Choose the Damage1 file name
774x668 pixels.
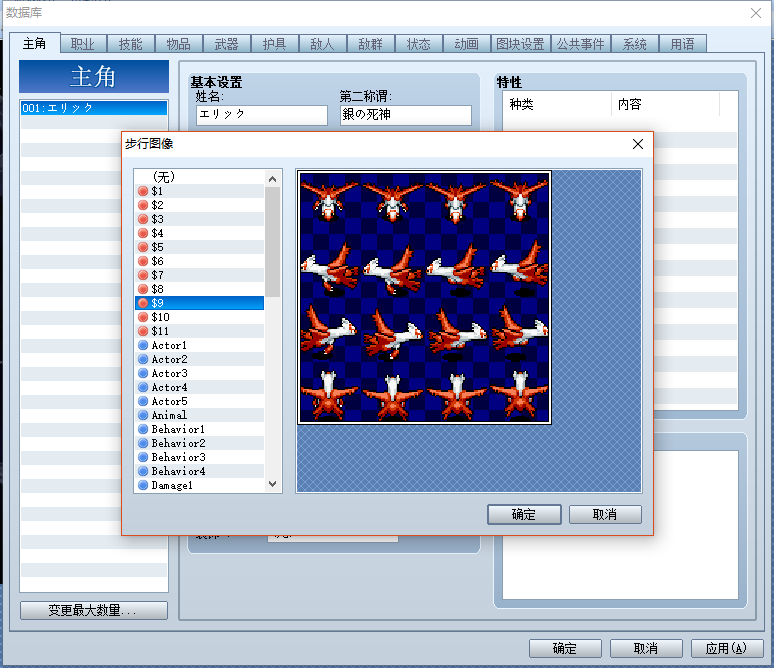pos(172,485)
